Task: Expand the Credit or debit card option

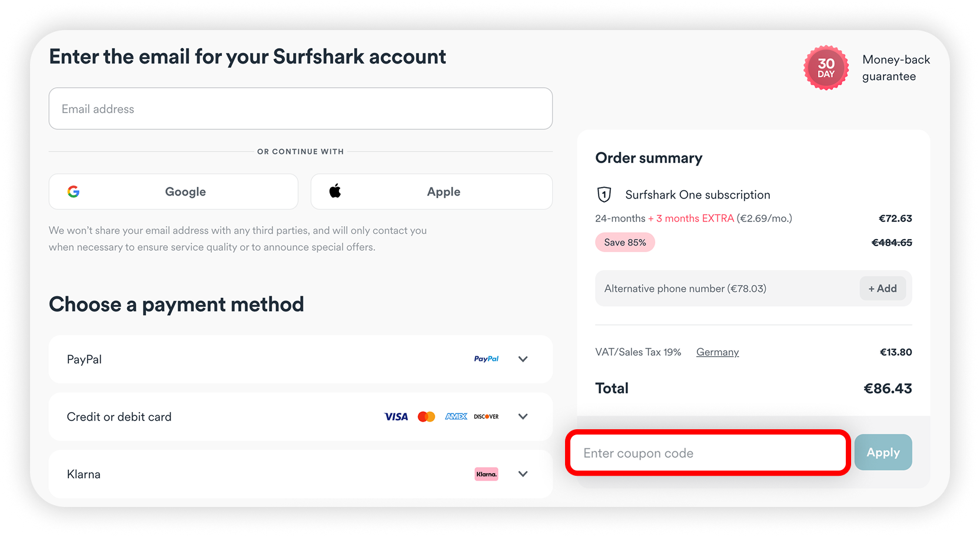Action: [523, 416]
